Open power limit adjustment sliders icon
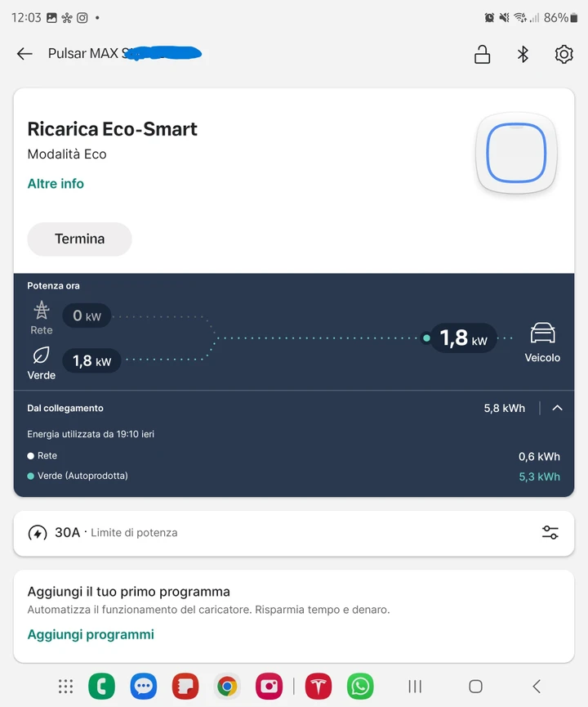 click(x=550, y=533)
